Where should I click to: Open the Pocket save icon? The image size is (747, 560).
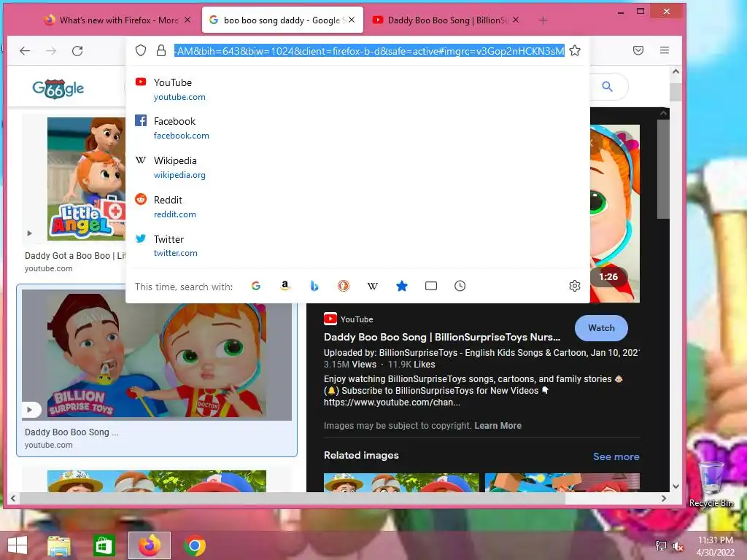(x=638, y=50)
